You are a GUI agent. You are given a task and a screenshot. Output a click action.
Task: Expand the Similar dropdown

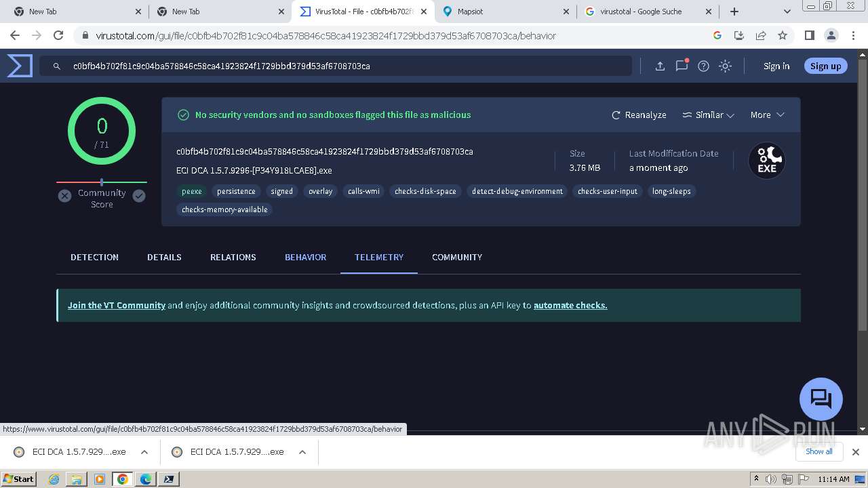[708, 115]
